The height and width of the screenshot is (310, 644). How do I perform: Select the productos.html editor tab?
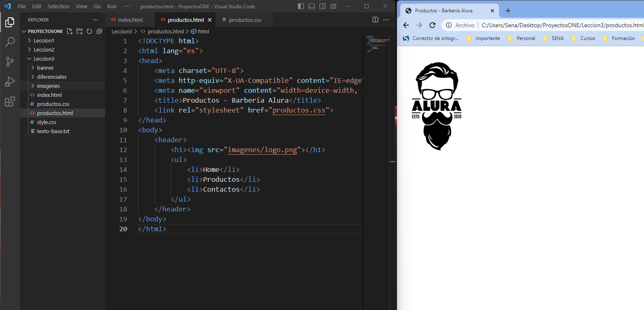point(185,20)
